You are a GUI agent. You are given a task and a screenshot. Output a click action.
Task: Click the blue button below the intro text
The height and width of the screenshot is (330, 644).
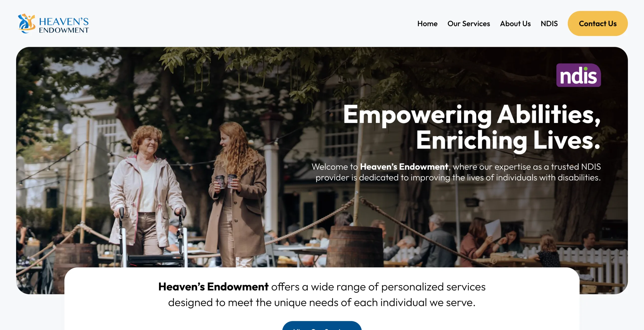[x=322, y=325]
